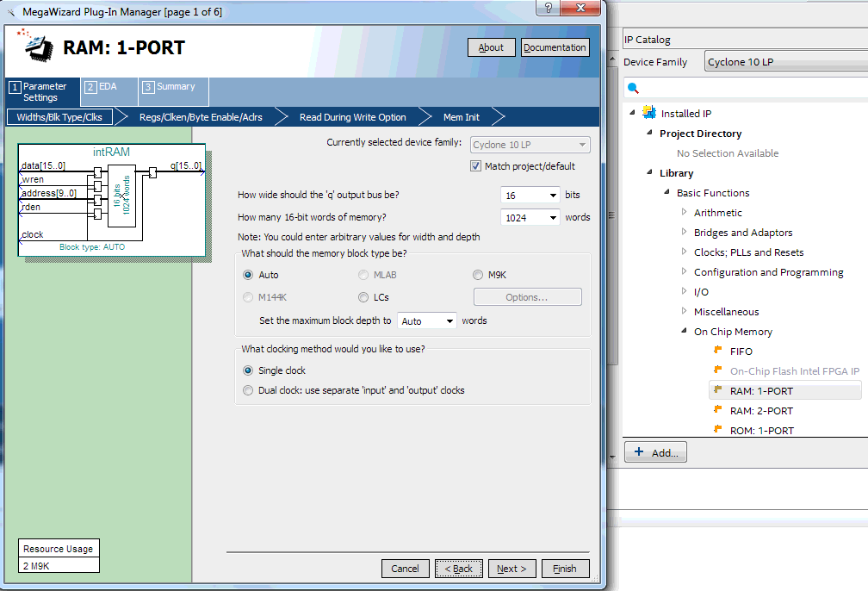Open Documentation button
This screenshot has height=591, width=868.
point(555,47)
